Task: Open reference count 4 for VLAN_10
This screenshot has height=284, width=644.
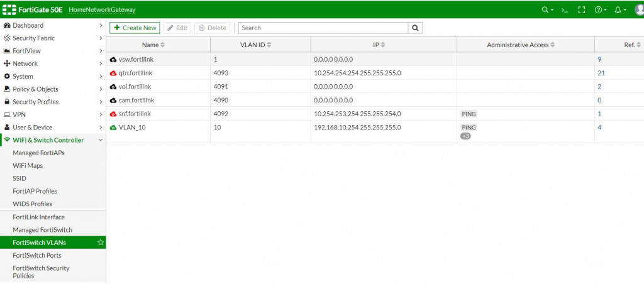Action: (599, 128)
